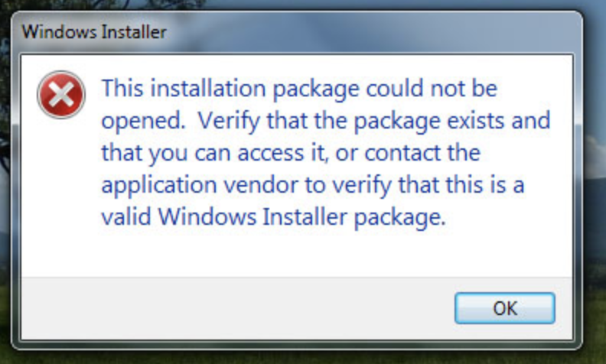Click the word "contact" in the message
Image resolution: width=606 pixels, height=364 pixels.
tap(415, 154)
